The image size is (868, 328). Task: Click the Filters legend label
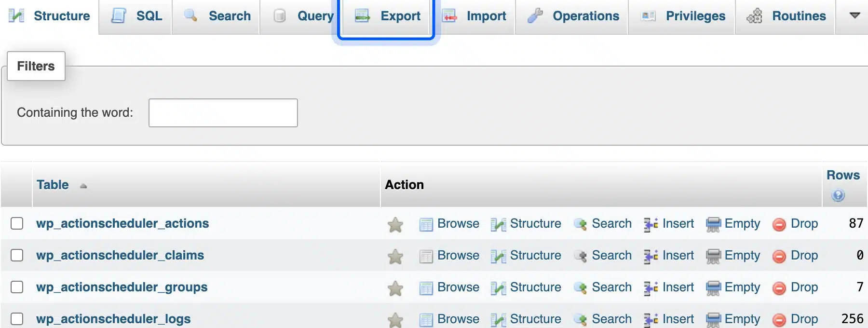pos(36,66)
